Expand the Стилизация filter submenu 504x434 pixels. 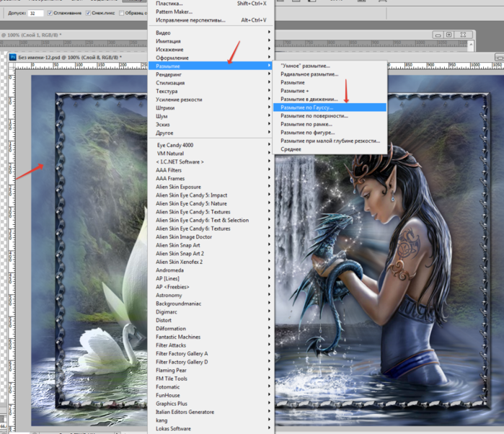(211, 83)
